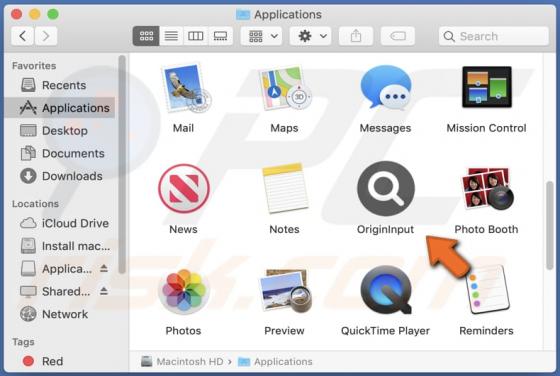Select the OriginInput magnifier app icon
This screenshot has height=376, width=560.
(x=386, y=188)
